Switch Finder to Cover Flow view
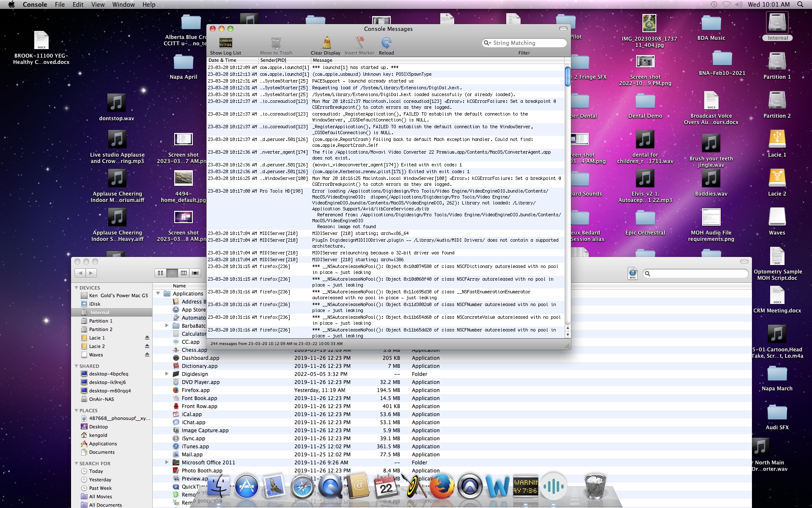 point(195,273)
